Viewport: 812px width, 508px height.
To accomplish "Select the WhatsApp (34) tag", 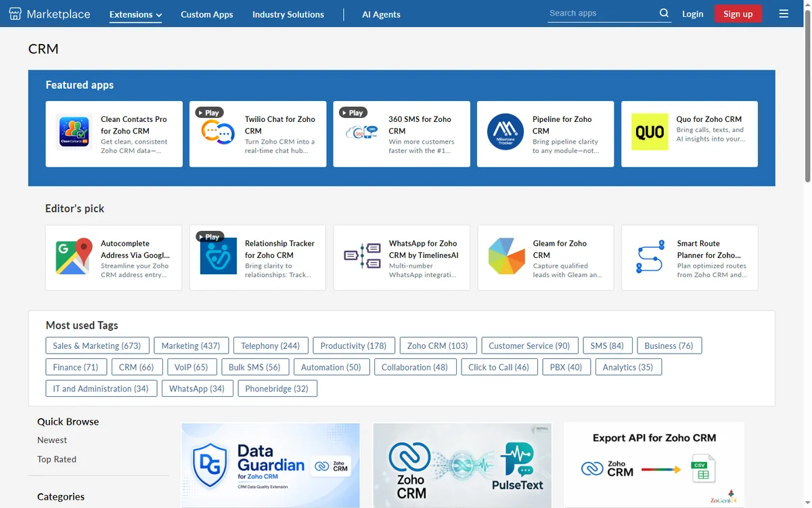I will coord(197,389).
